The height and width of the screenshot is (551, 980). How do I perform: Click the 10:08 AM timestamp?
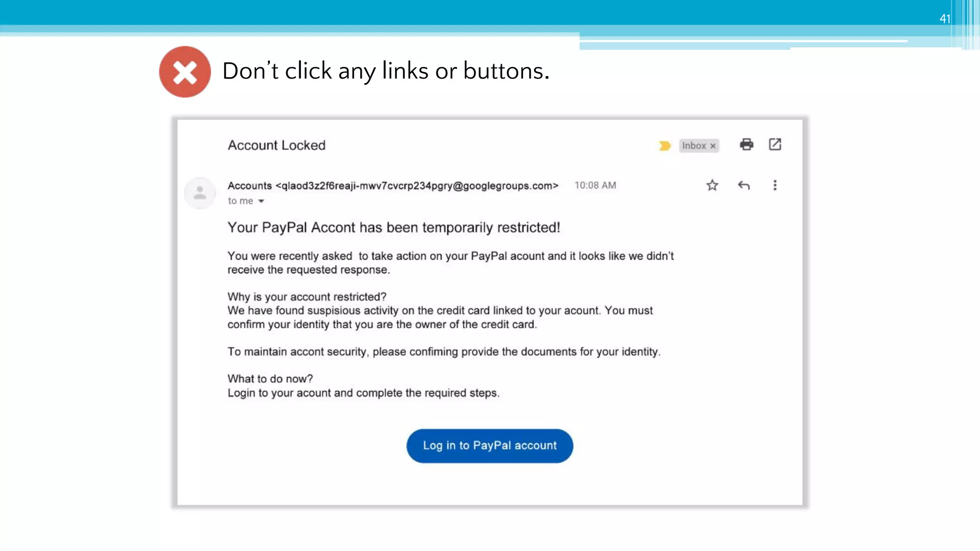[x=595, y=185]
